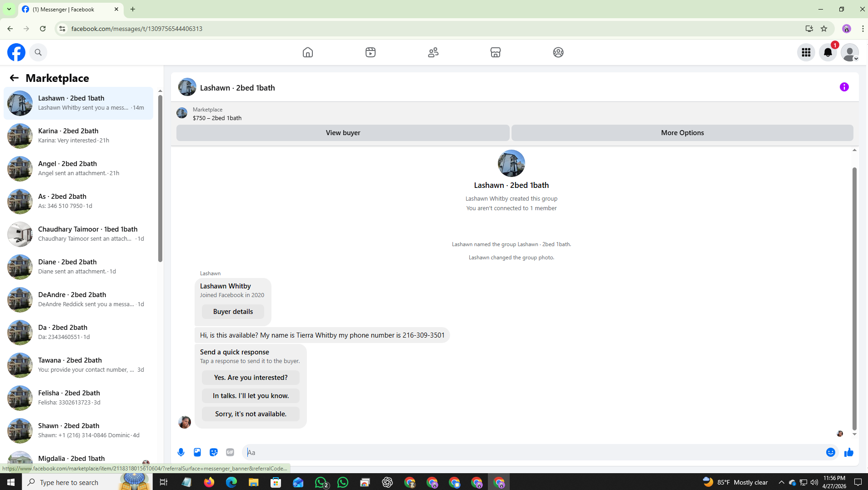Image resolution: width=868 pixels, height=490 pixels.
Task: Click the browser address bar URL
Action: pyautogui.click(x=137, y=29)
